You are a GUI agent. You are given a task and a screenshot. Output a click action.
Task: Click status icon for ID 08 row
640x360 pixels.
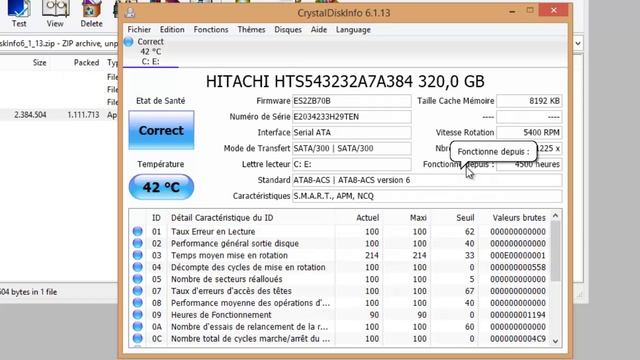pyautogui.click(x=138, y=303)
